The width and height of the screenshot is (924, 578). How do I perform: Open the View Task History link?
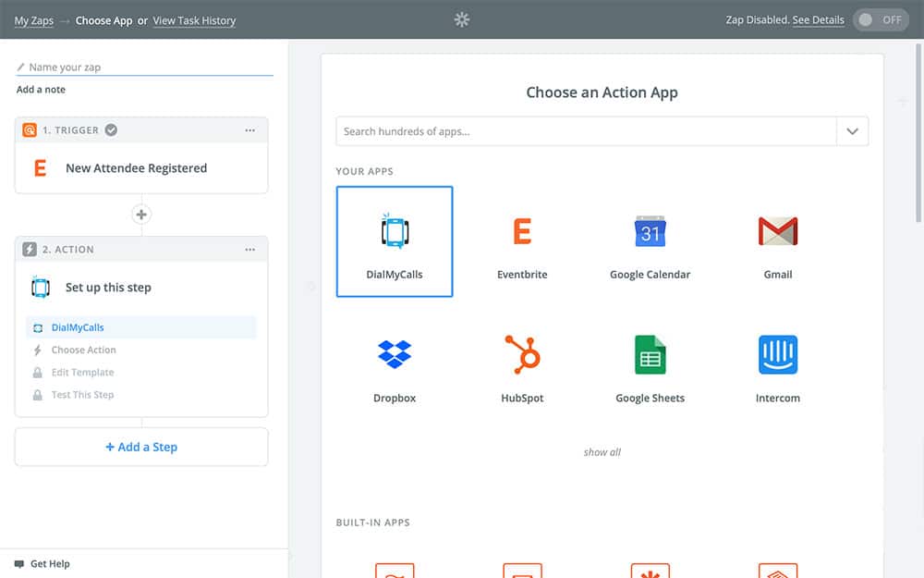point(194,20)
